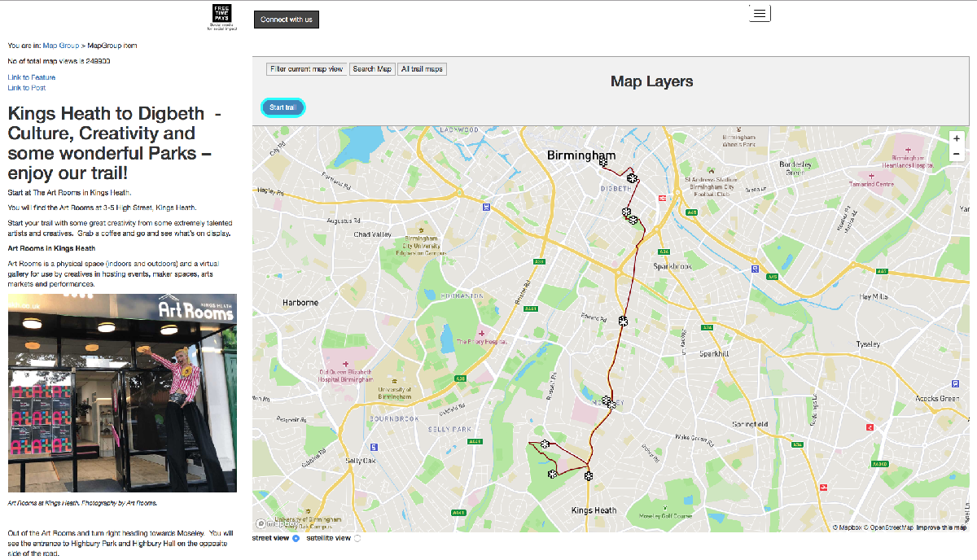Click the Connect with us button

tap(286, 20)
